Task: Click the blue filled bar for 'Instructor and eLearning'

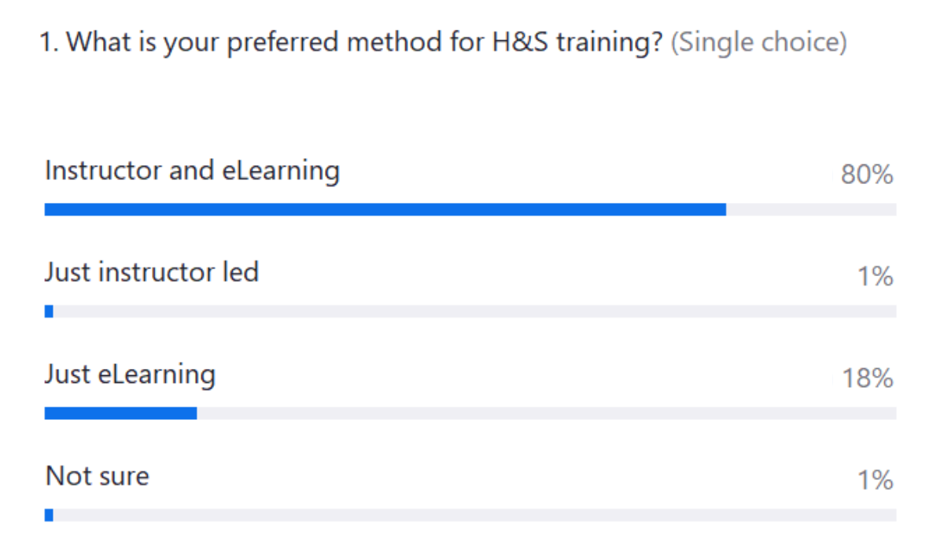Action: (385, 210)
